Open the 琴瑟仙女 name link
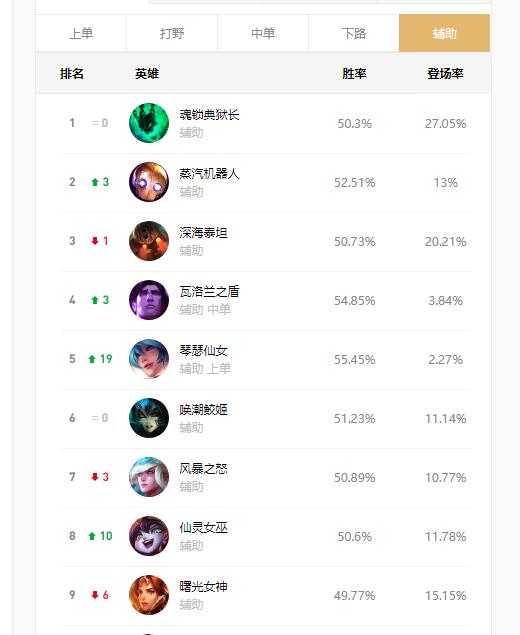 coord(203,350)
